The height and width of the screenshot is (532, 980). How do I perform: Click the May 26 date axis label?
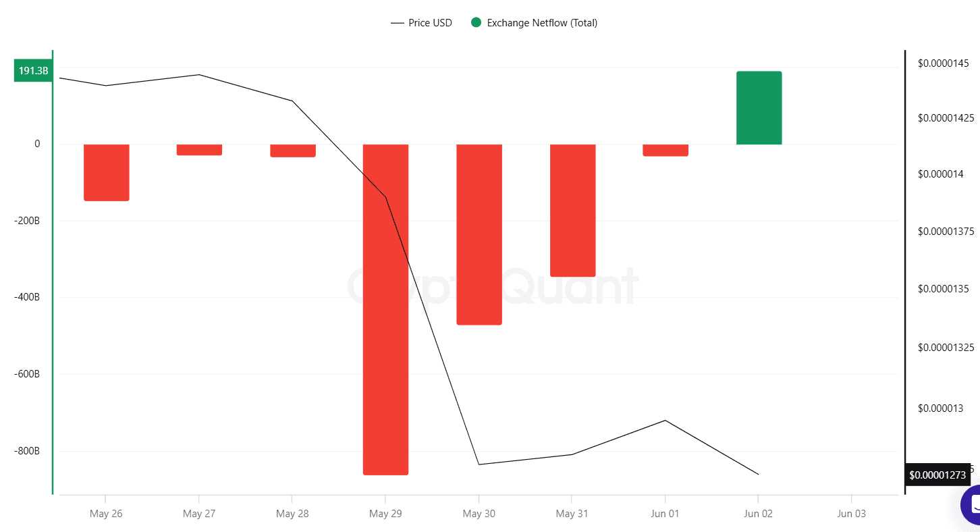[106, 514]
